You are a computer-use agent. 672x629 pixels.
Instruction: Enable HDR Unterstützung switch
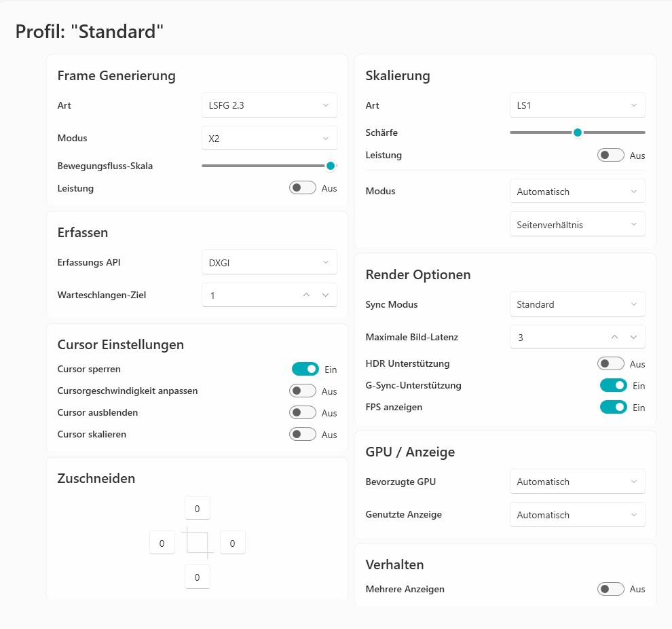(610, 364)
